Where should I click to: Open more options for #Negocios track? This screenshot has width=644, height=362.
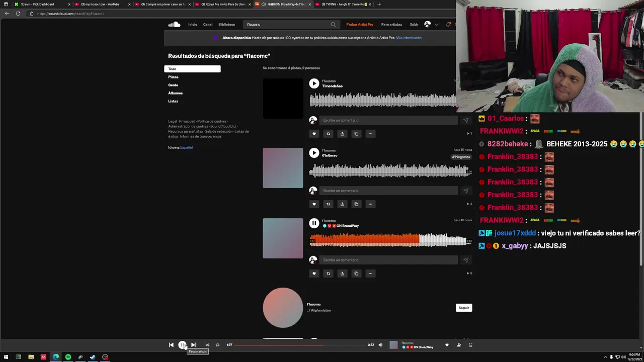370,204
